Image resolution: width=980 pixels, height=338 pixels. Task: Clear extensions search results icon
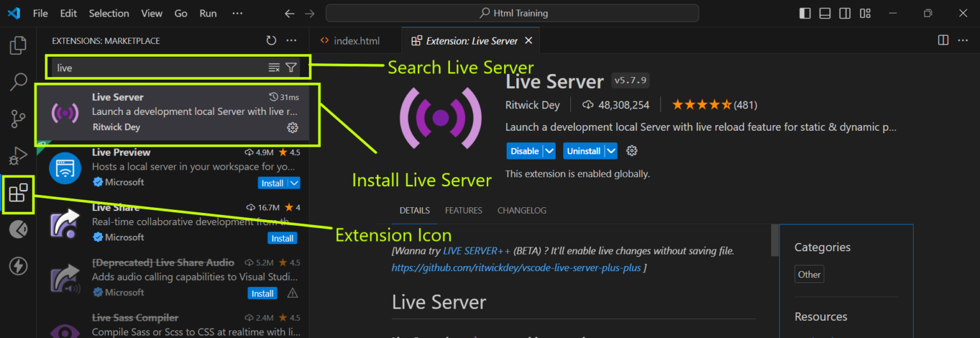[x=274, y=68]
